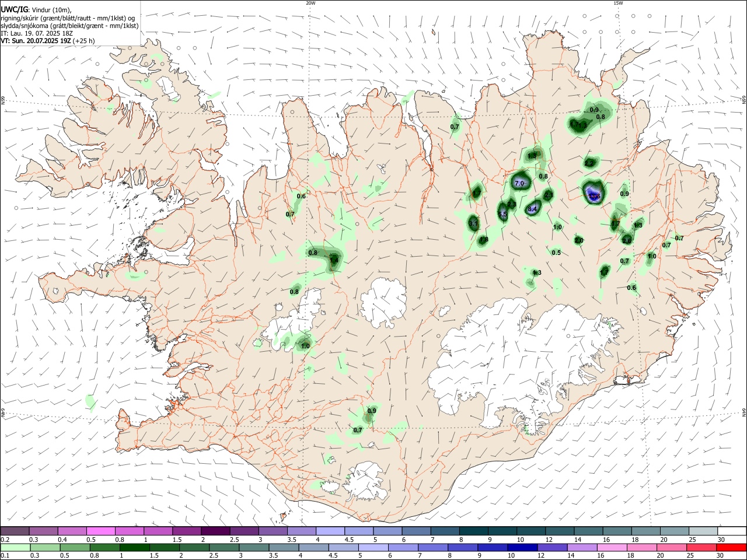Click the 2.6 precipitation value
This screenshot has width=747, height=560.
[x=627, y=240]
